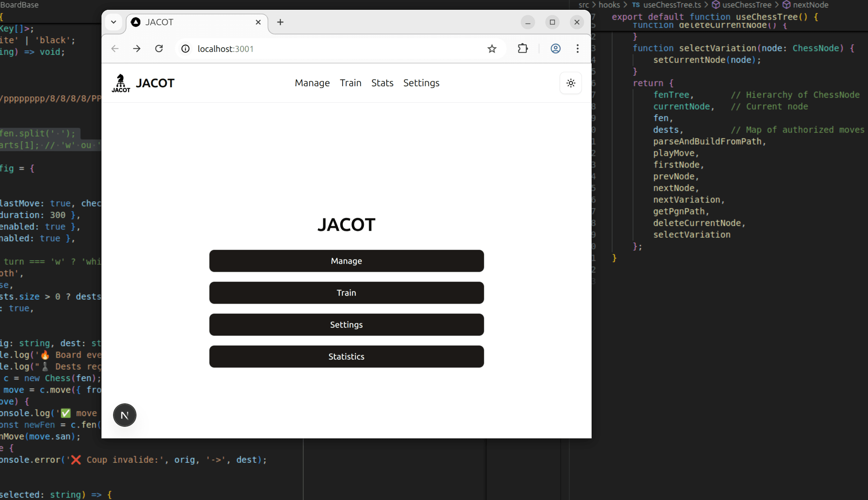The width and height of the screenshot is (868, 500).
Task: Open the tab search chevron dropdown
Action: [x=113, y=22]
